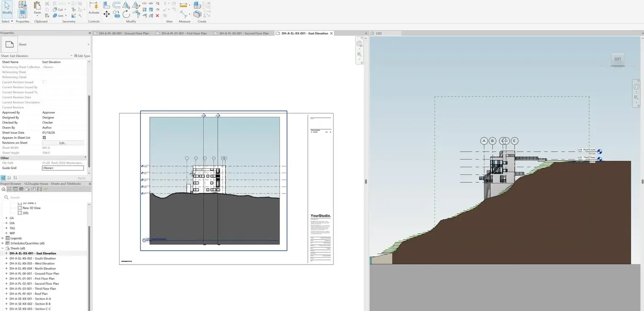The height and width of the screenshot is (311, 644).
Task: Select the Rotate tool
Action: [x=126, y=14]
